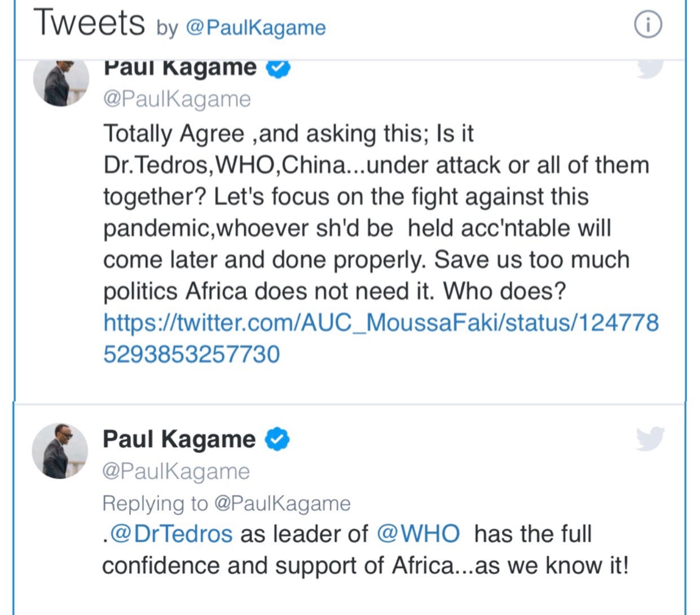The image size is (700, 615).
Task: Open the twitter.com/AUC_MoussaFaki status link
Action: (x=381, y=322)
